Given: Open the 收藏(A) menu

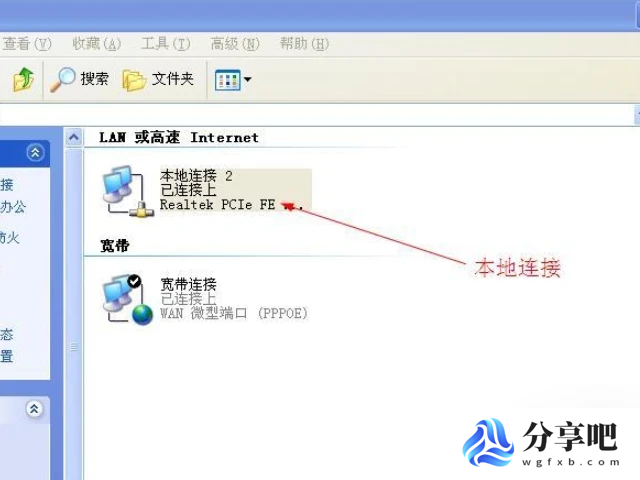Looking at the screenshot, I should click(97, 43).
